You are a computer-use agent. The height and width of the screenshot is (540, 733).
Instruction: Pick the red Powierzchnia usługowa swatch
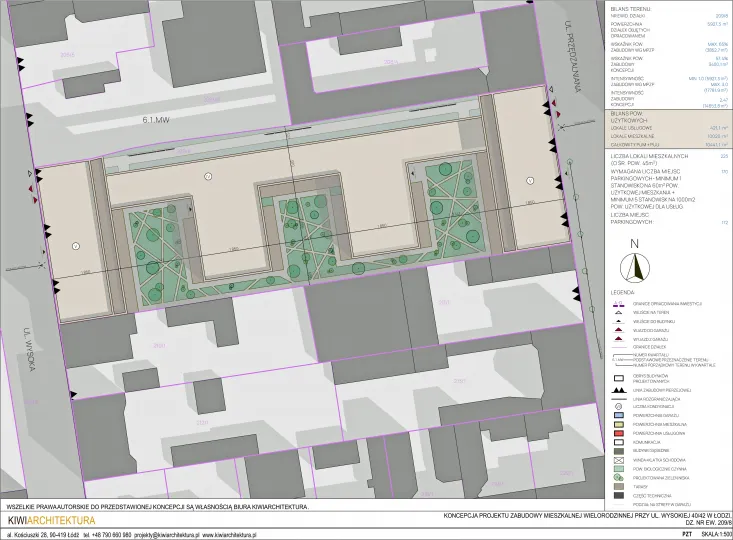click(x=618, y=433)
